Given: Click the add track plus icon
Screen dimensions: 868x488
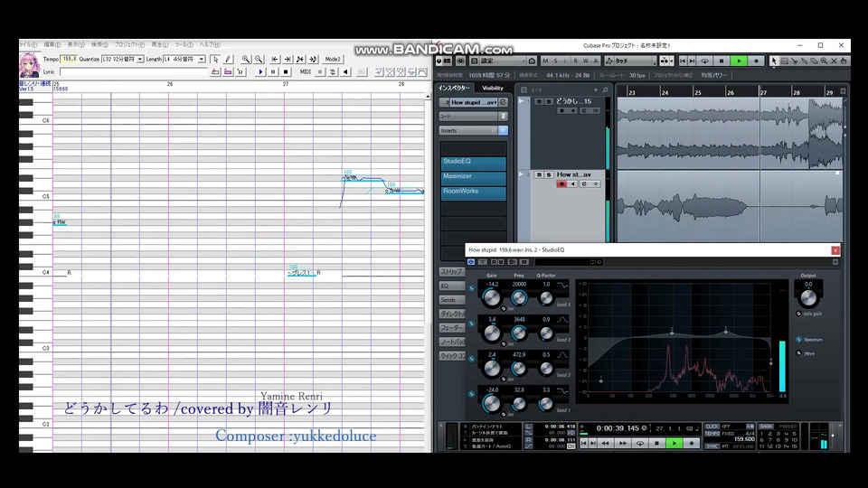Looking at the screenshot, I should click(x=596, y=89).
